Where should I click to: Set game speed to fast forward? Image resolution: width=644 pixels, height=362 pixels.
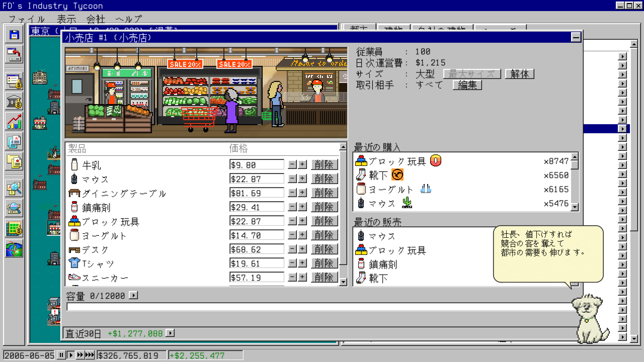coord(80,355)
